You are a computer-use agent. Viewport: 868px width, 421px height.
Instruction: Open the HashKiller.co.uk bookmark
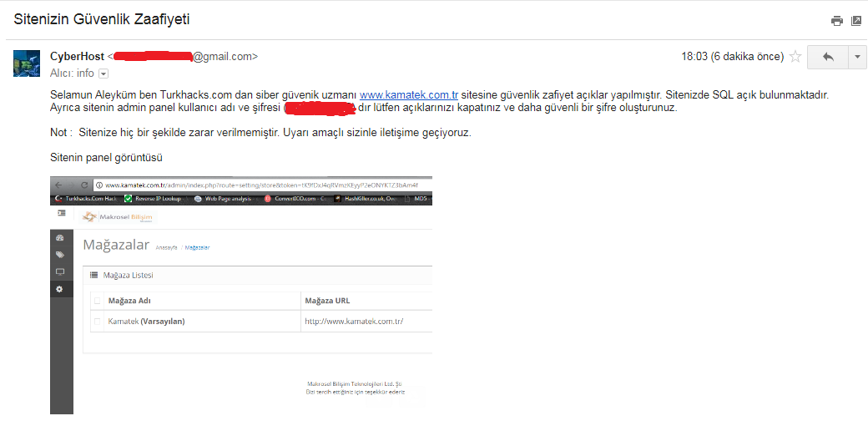pyautogui.click(x=366, y=198)
